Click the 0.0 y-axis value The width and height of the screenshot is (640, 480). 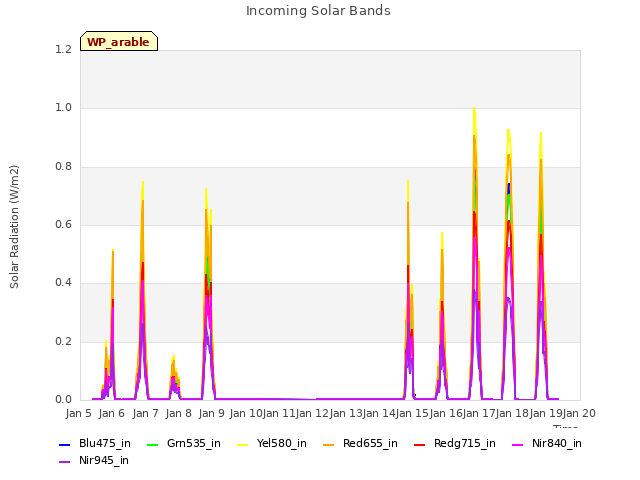(63, 400)
